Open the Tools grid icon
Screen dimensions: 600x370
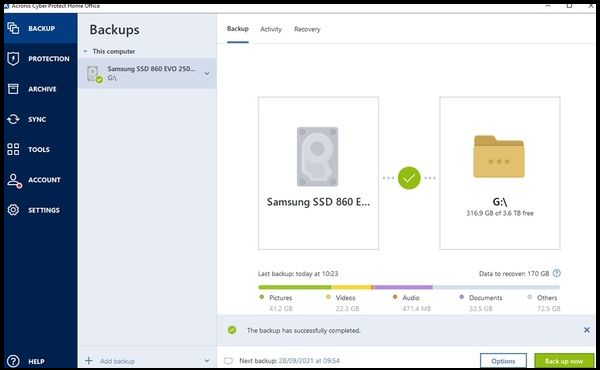click(13, 149)
